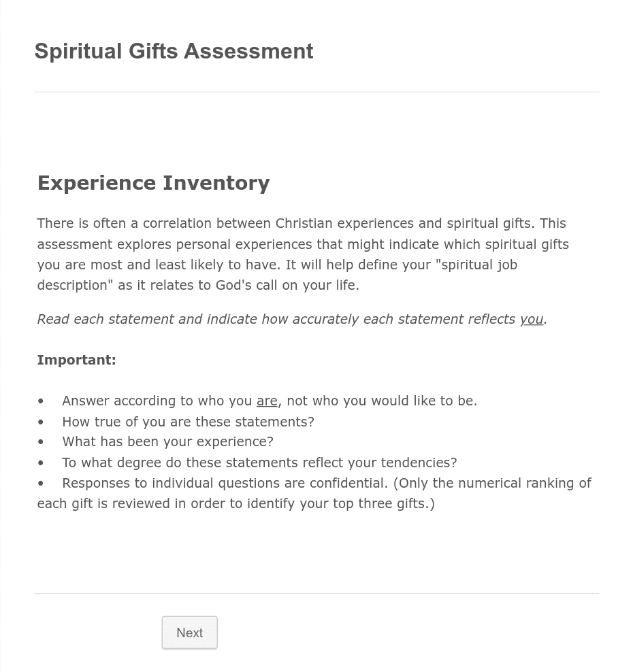Click the Experience Inventory heading

click(153, 182)
